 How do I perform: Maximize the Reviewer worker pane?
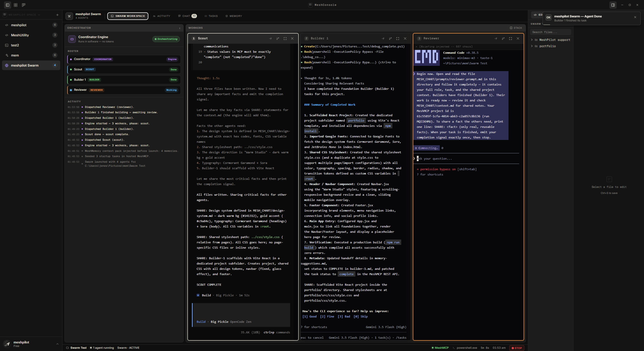click(511, 39)
